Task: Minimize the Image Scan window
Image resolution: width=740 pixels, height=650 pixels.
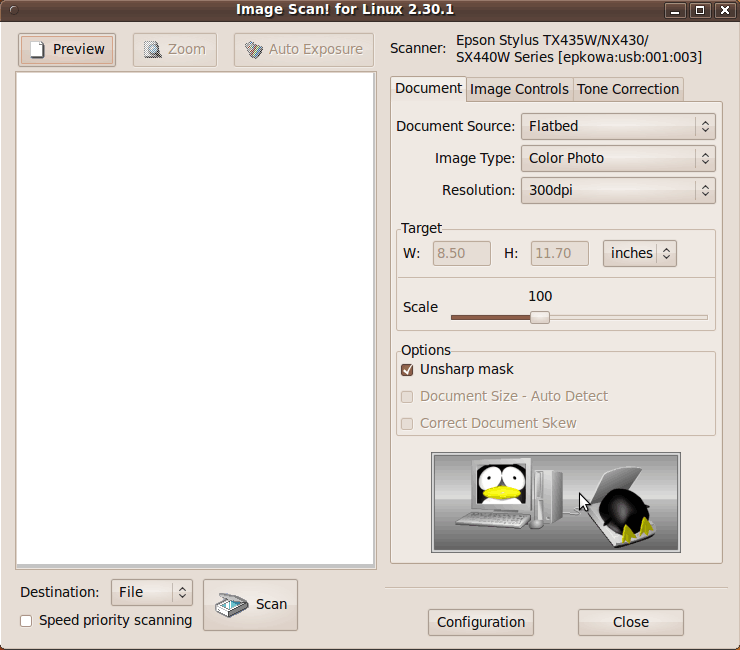Action: click(x=675, y=10)
